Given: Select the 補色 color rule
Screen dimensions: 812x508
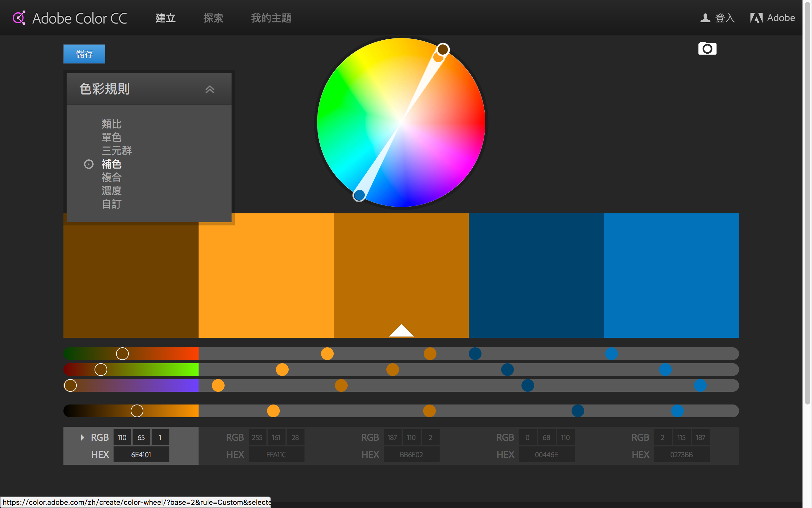Looking at the screenshot, I should pyautogui.click(x=111, y=164).
